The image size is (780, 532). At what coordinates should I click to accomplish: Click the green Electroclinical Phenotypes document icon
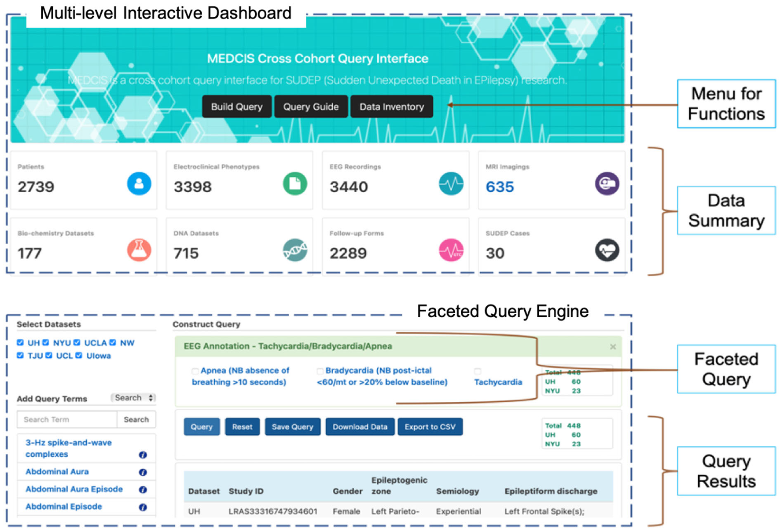(x=294, y=183)
